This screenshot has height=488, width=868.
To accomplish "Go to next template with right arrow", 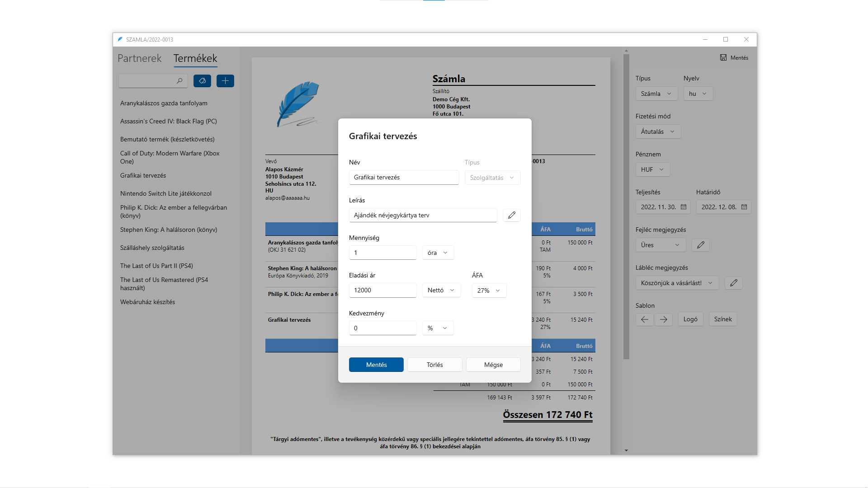I will click(663, 319).
